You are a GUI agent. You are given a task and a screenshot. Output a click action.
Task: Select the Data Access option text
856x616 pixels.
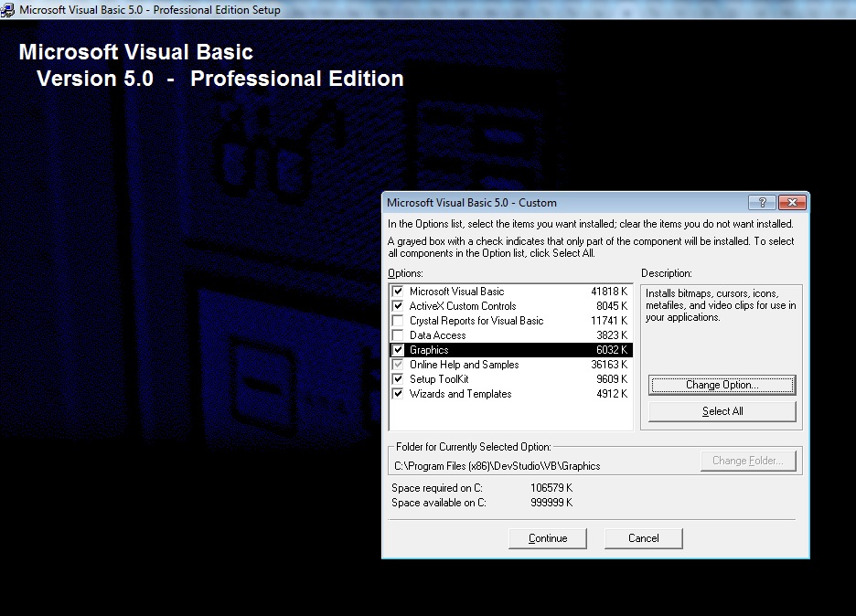click(437, 335)
